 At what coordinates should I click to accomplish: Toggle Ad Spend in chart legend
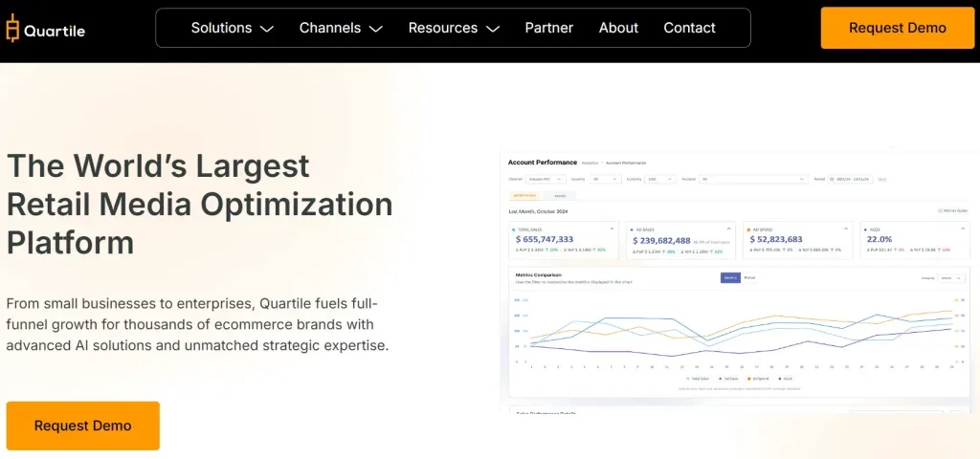coord(758,379)
